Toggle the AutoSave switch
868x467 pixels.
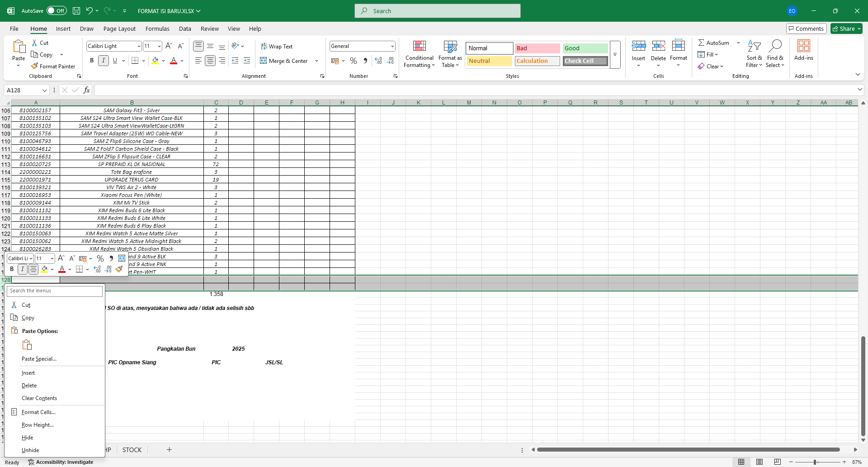coord(57,11)
